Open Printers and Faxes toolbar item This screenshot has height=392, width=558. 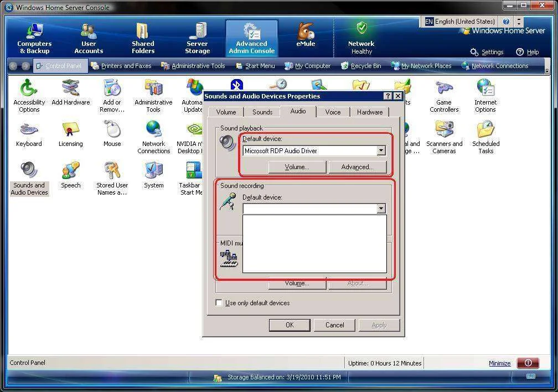tap(121, 66)
